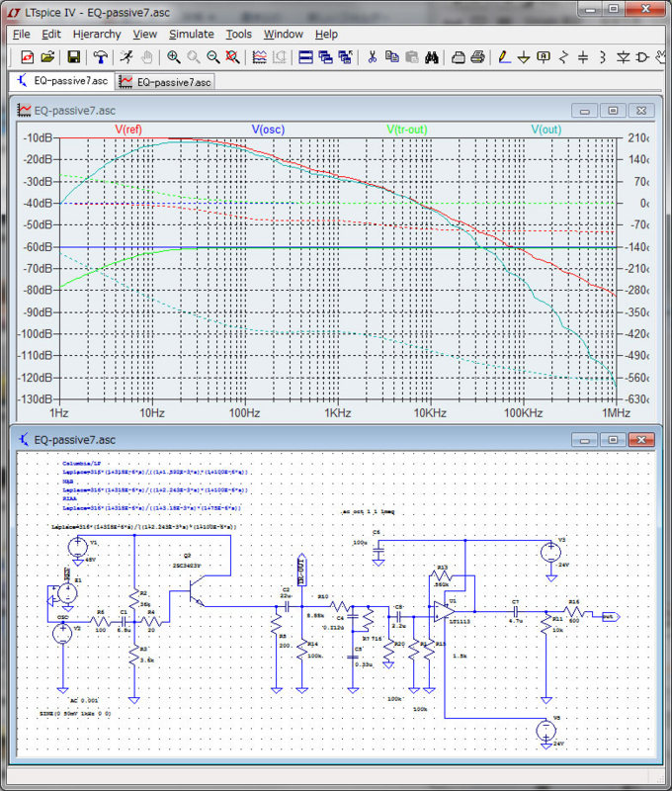Click the TR-OUT net label flag
This screenshot has height=791, width=672.
point(301,571)
